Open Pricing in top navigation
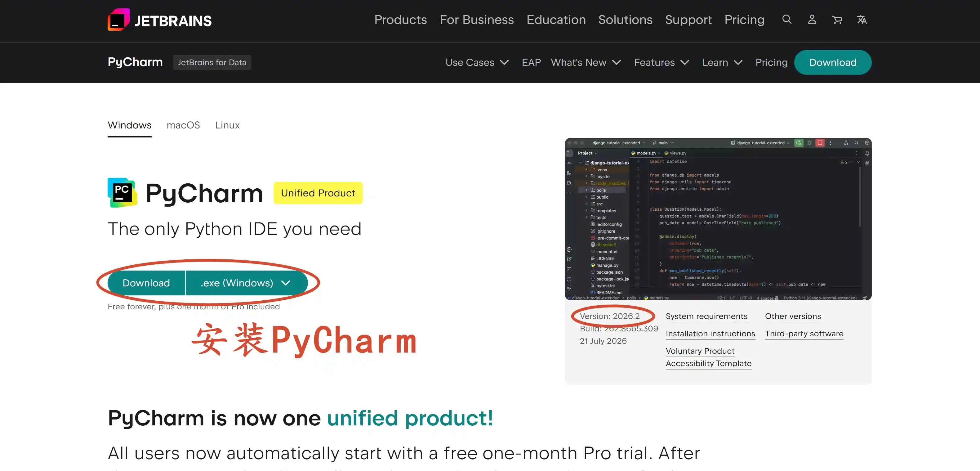This screenshot has width=980, height=471. 744,20
